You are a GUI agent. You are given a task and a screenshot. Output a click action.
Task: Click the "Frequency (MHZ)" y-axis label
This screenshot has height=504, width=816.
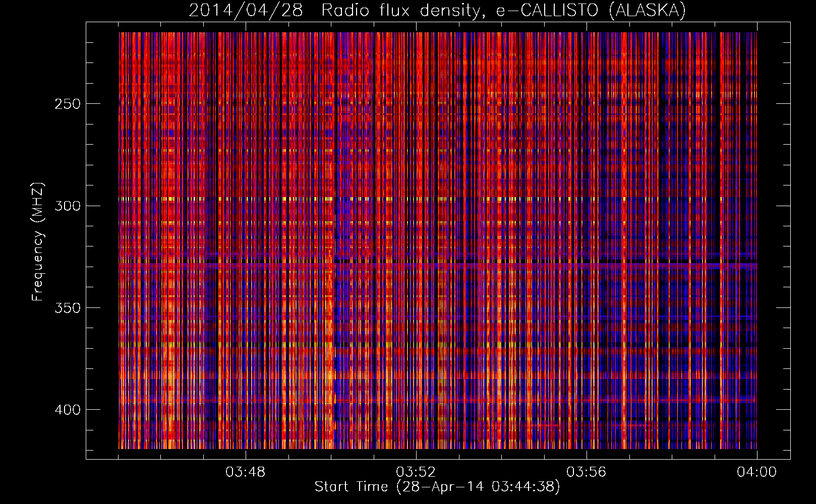tap(38, 241)
